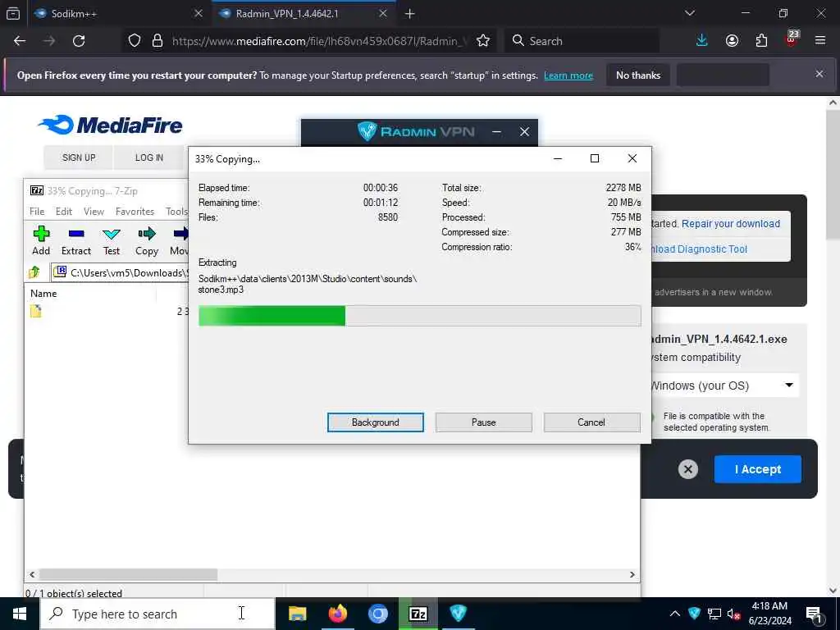Open Firefox from the taskbar
Screen dimensions: 840x630
(337, 614)
